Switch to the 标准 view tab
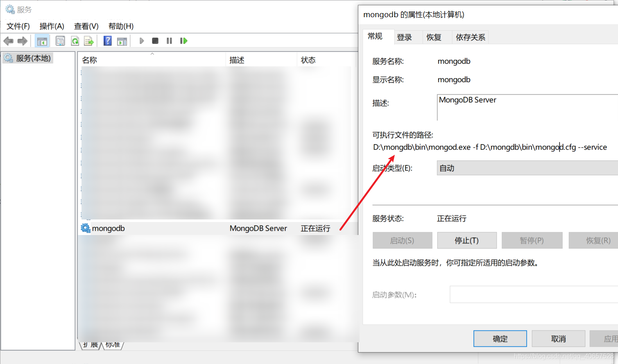This screenshot has width=618, height=364. [112, 345]
